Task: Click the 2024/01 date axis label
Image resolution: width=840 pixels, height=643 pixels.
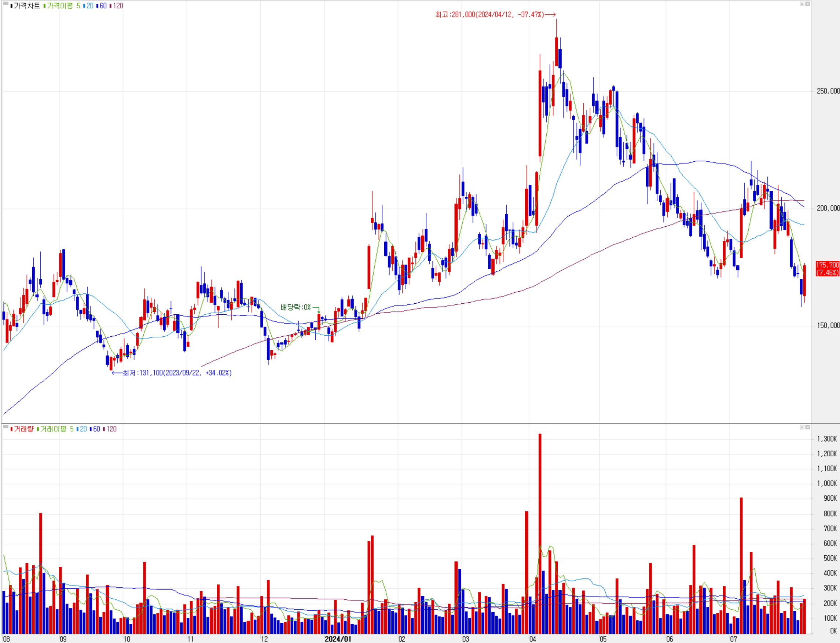Action: pyautogui.click(x=338, y=639)
